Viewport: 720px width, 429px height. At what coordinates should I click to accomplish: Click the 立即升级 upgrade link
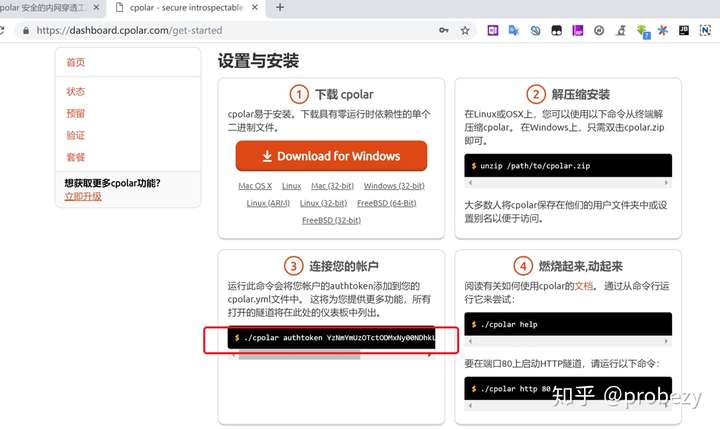(x=83, y=196)
